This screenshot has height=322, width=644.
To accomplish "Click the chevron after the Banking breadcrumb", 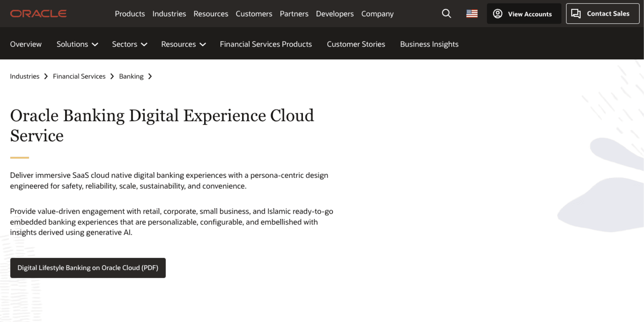I will (x=150, y=76).
